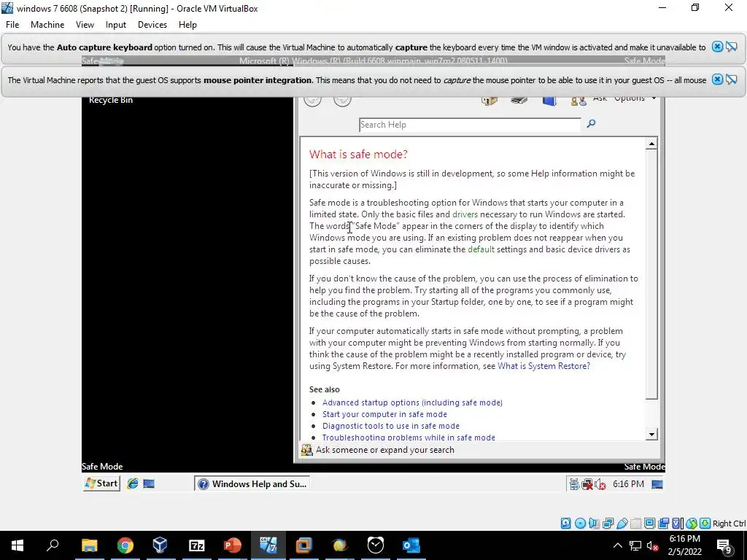The image size is (747, 560).
Task: Expand host system tray hidden icons chevron
Action: tap(617, 545)
